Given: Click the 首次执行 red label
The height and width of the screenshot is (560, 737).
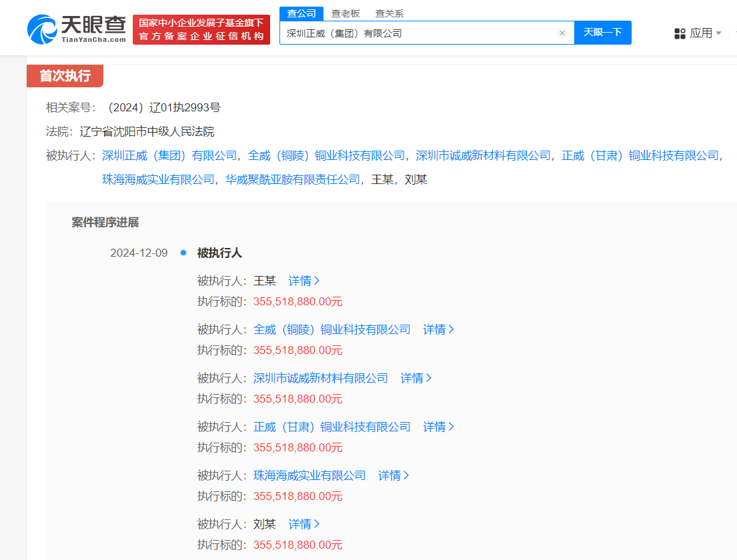Looking at the screenshot, I should (x=65, y=76).
